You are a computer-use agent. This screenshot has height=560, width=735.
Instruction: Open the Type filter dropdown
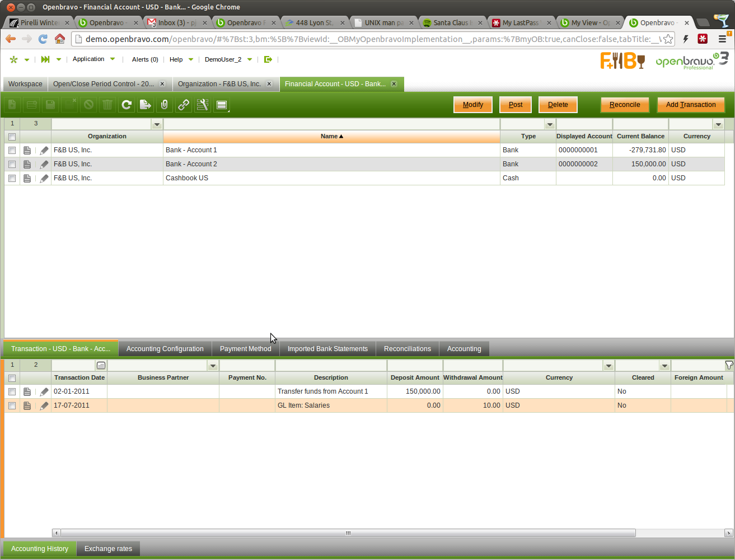[550, 124]
